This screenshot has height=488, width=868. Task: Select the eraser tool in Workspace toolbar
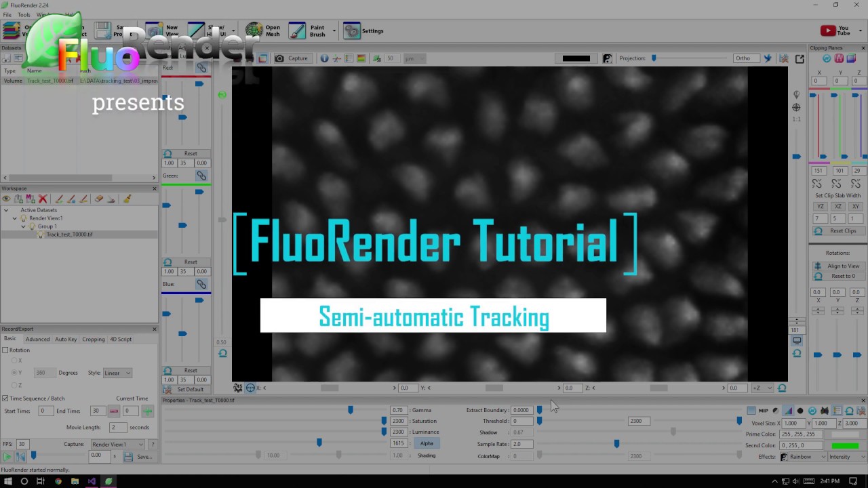pyautogui.click(x=99, y=199)
